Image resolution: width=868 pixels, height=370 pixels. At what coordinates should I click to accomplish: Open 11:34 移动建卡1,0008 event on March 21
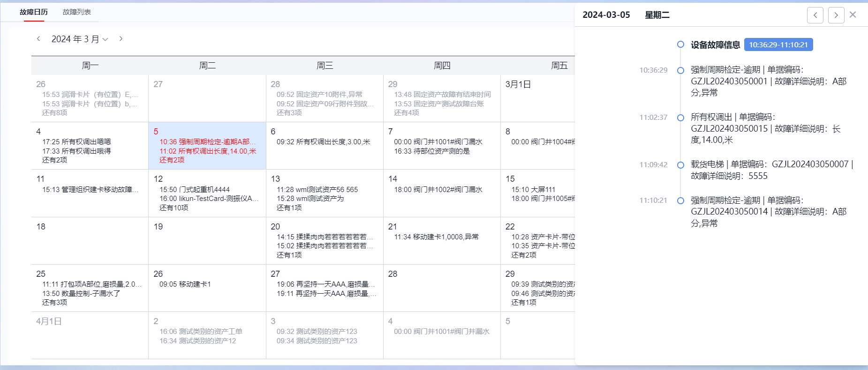click(436, 237)
